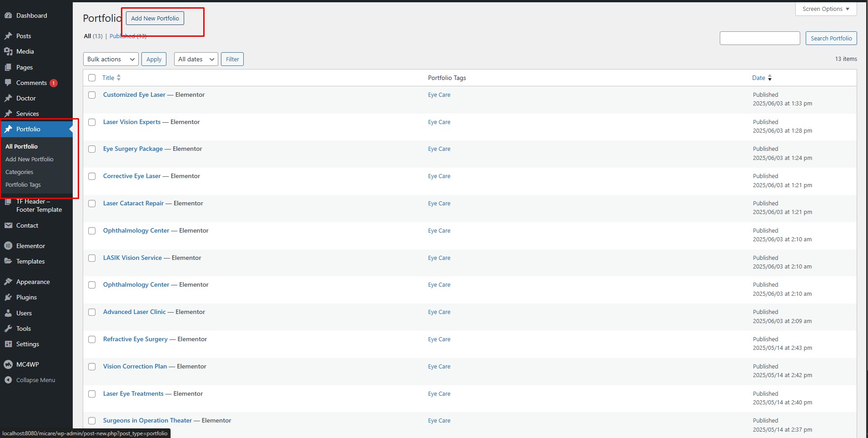868x438 pixels.
Task: Check the Laser Vision Experts row checkbox
Action: coord(92,122)
